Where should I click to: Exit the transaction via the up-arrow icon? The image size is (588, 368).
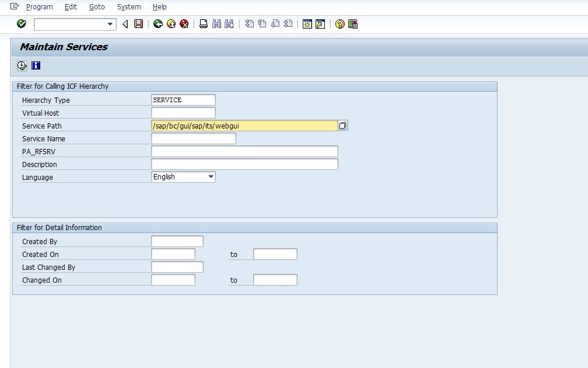[x=170, y=24]
